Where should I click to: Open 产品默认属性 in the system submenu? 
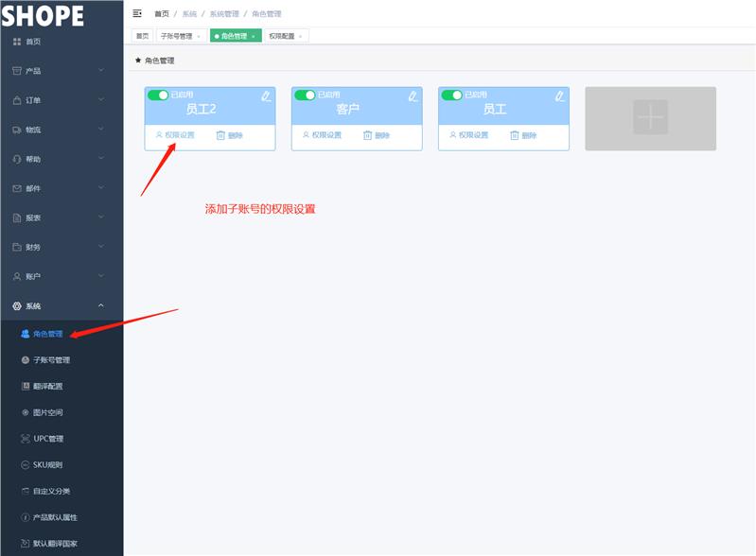[x=55, y=517]
